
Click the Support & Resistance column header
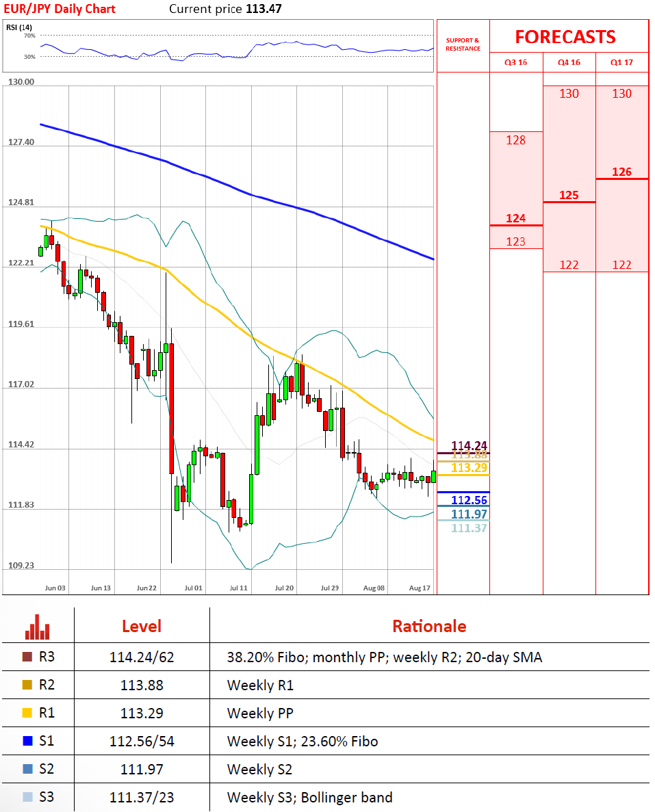(x=463, y=44)
